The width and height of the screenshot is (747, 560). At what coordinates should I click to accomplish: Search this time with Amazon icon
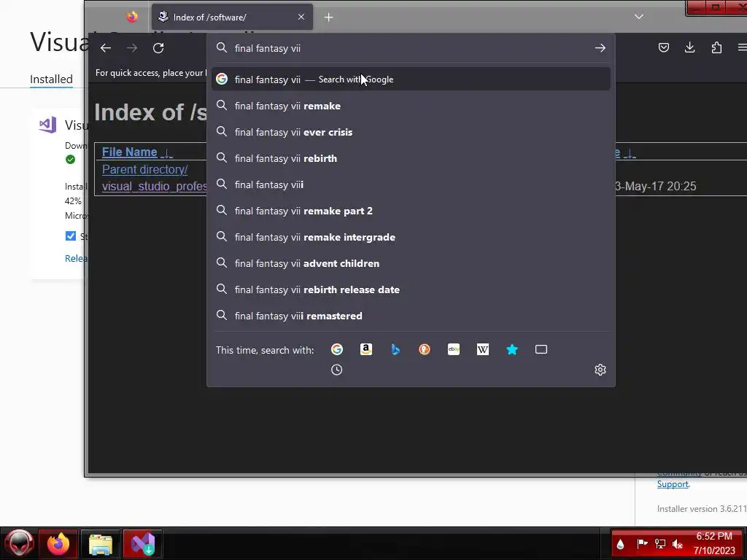click(x=366, y=349)
